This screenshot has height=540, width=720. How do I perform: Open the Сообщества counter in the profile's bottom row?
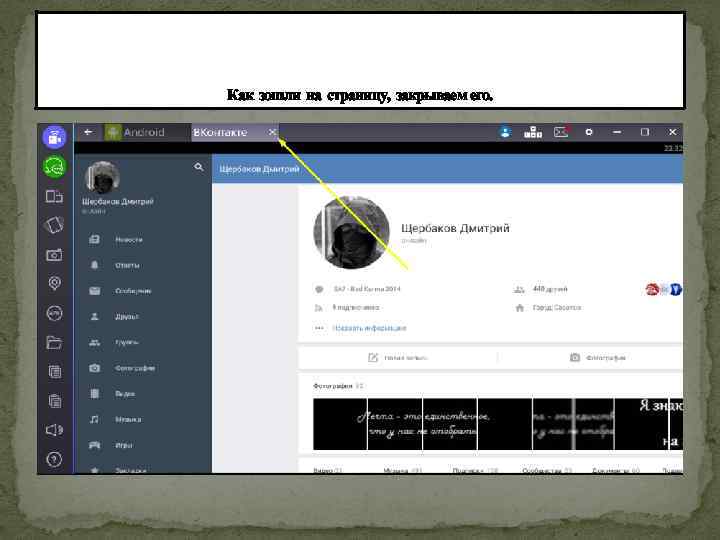click(x=547, y=470)
